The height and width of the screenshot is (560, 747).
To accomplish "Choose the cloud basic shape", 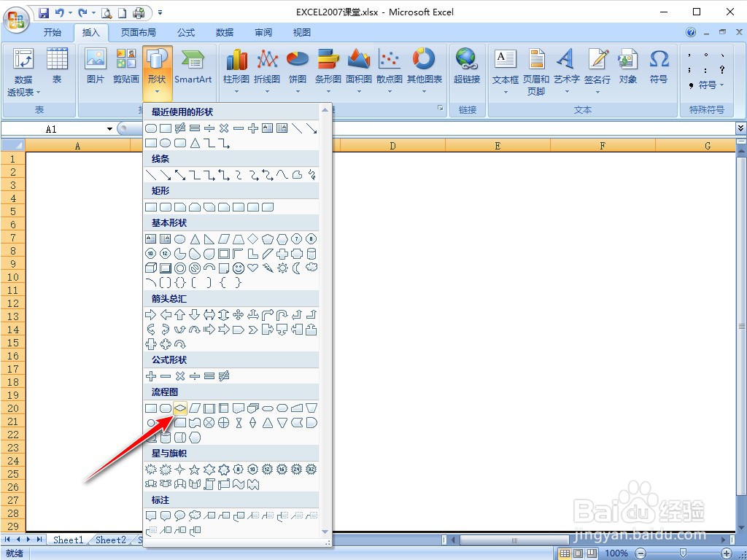I will click(x=311, y=267).
